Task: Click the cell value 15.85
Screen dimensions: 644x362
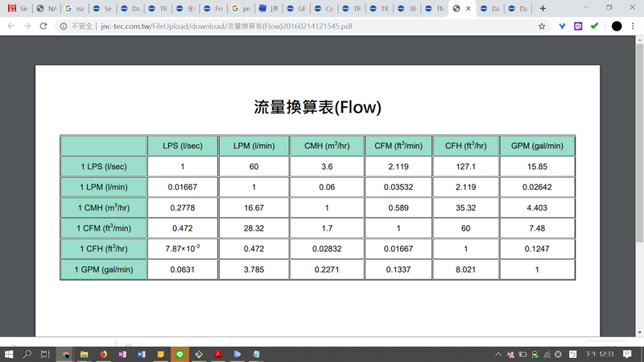Action: click(x=537, y=167)
